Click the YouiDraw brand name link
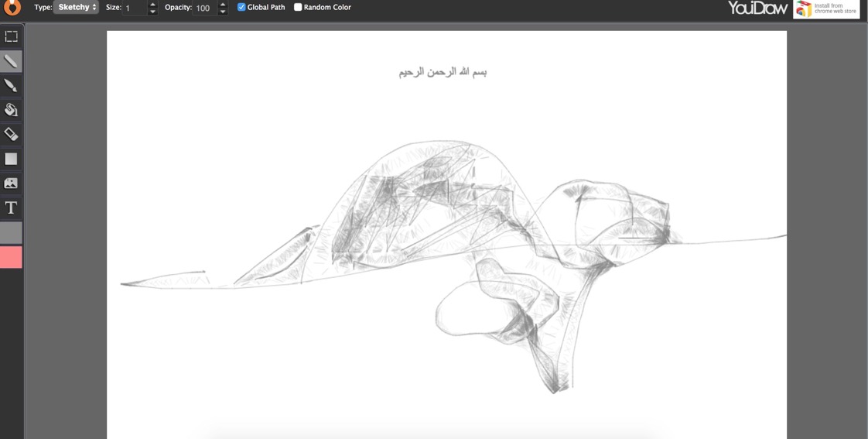 click(757, 8)
